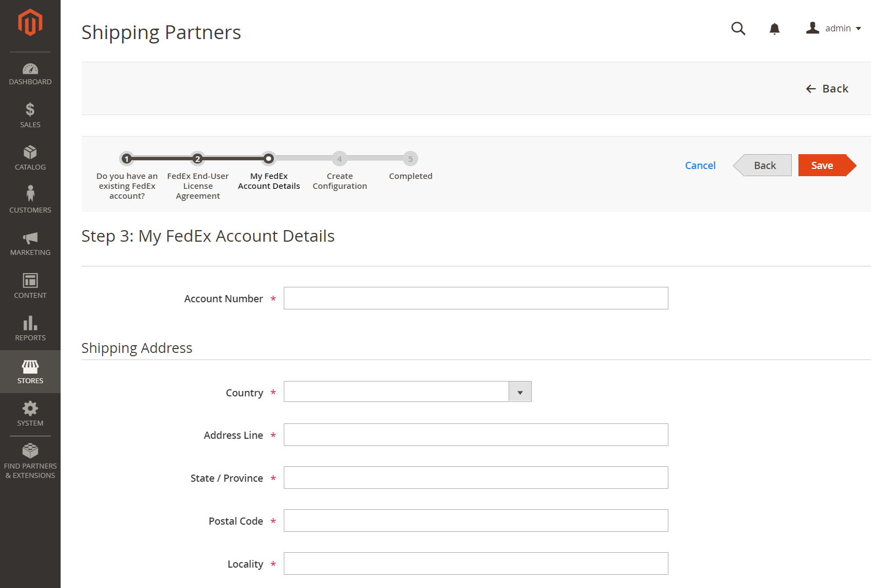
Task: Click the 'Shipping Partners' page title
Action: click(x=161, y=32)
